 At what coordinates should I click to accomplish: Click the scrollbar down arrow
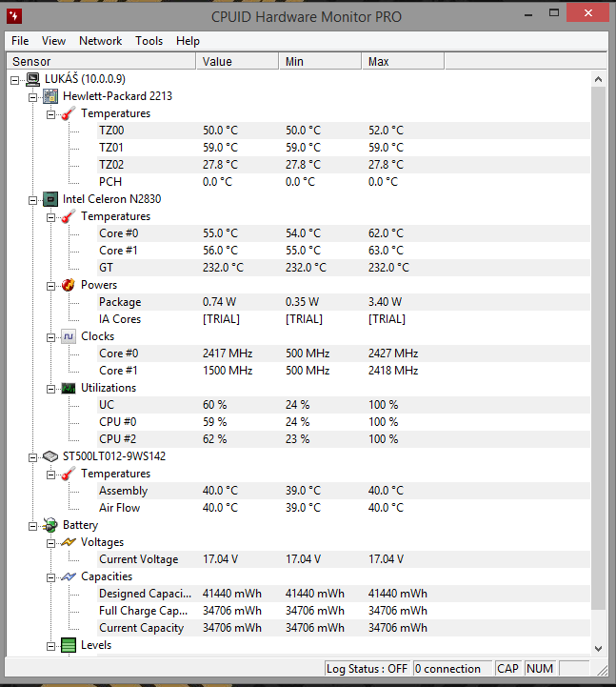[599, 647]
